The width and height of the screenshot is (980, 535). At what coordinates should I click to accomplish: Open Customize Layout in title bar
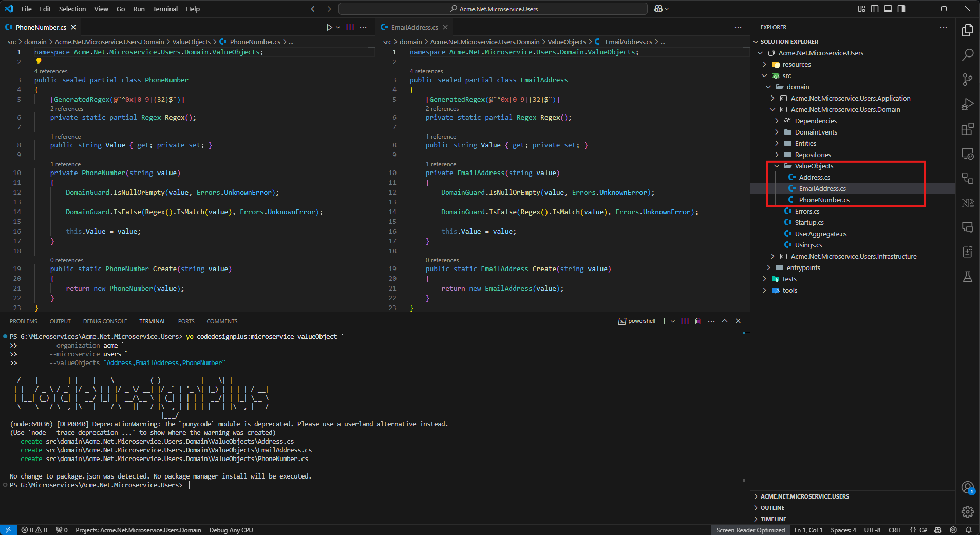(861, 9)
